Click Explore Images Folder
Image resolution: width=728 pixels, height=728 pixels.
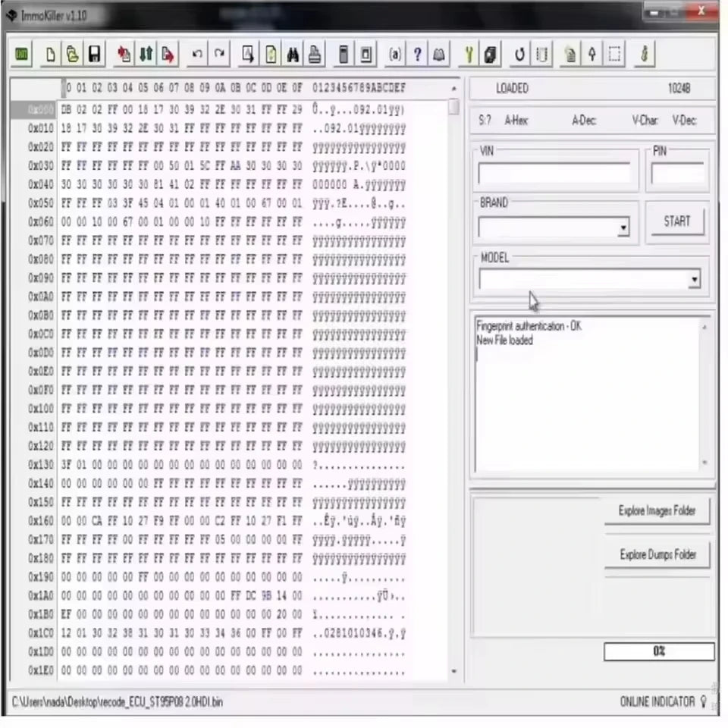click(657, 510)
